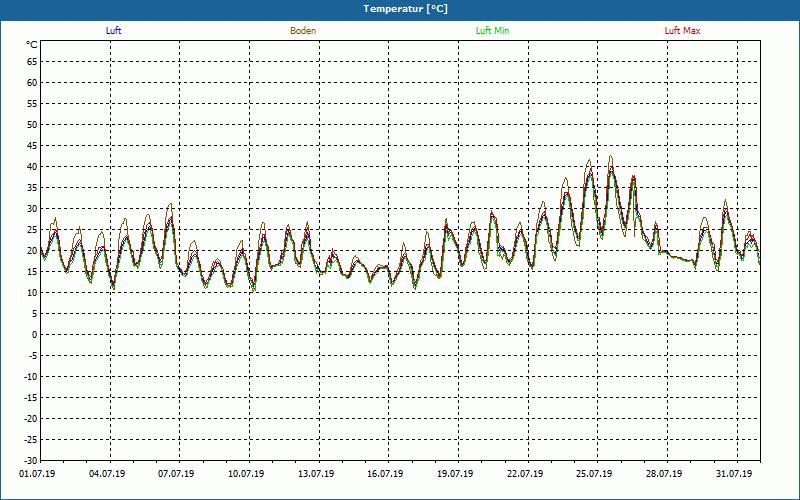Click the 60 y-axis value
Image resolution: width=800 pixels, height=500 pixels.
(32, 83)
